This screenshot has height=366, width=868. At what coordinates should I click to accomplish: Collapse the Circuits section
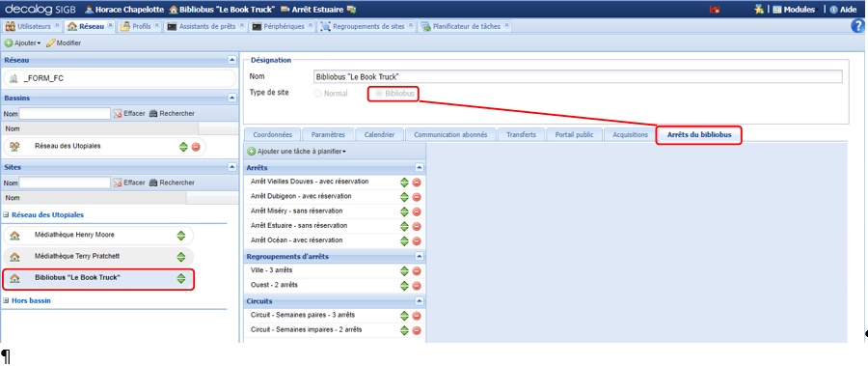pyautogui.click(x=420, y=300)
